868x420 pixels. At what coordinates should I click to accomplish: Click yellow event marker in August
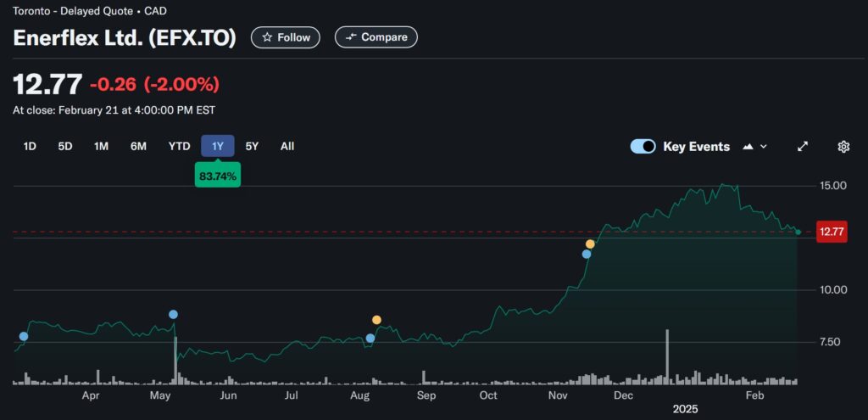coord(376,320)
